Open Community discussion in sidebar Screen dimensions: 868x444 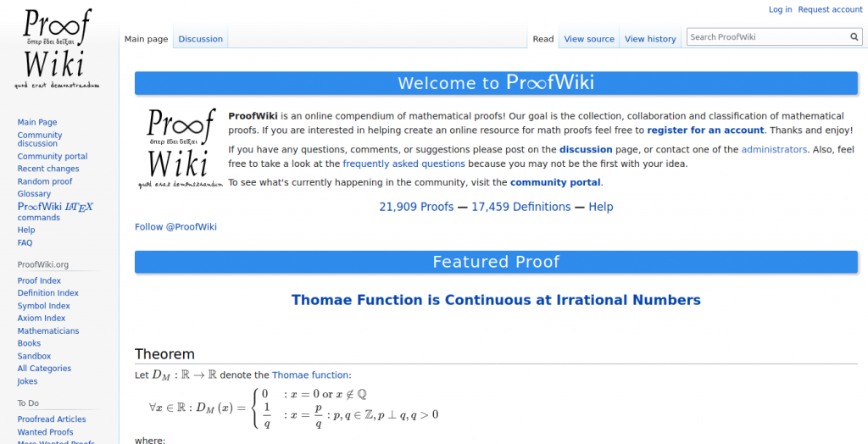(40, 139)
